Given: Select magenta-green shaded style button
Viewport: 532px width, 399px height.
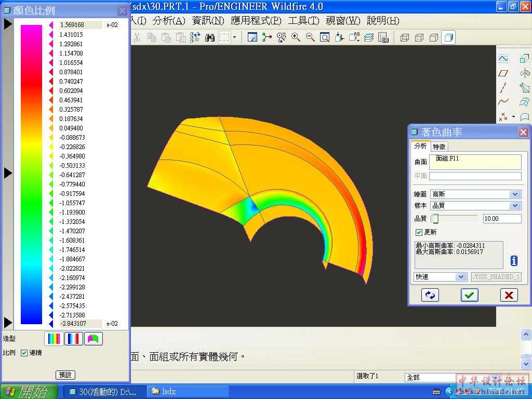Looking at the screenshot, I should [94, 339].
